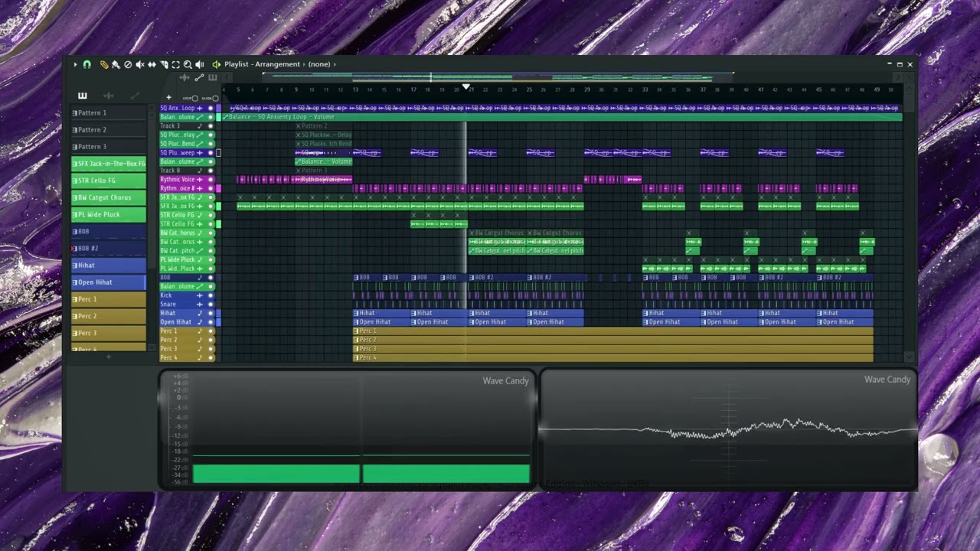Viewport: 980px width, 551px height.
Task: Mute the Perc 4 track
Action: pyautogui.click(x=211, y=357)
